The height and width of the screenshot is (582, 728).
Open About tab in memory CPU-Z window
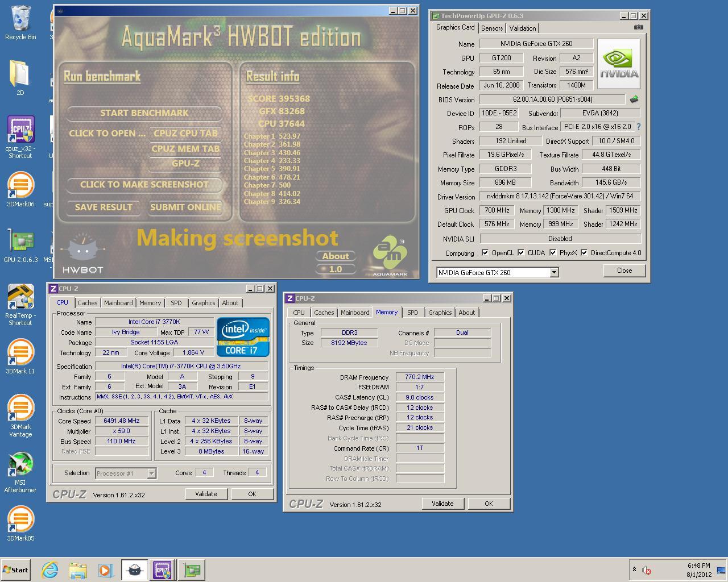466,313
